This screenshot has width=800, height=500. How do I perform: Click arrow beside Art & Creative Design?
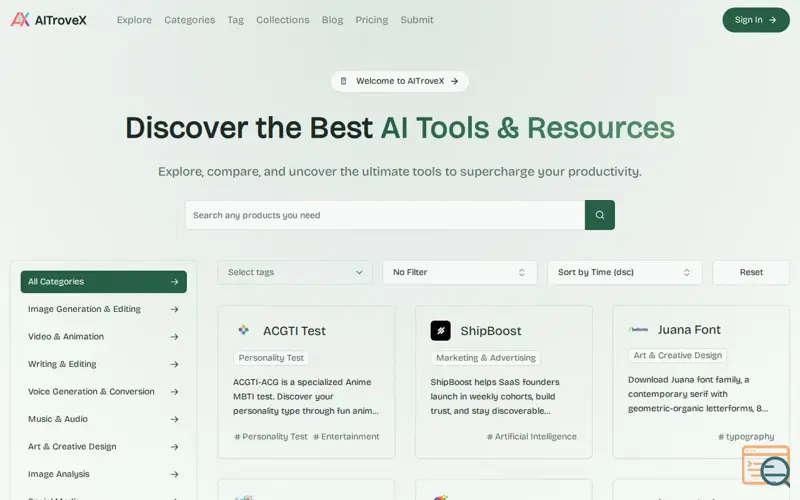point(174,447)
